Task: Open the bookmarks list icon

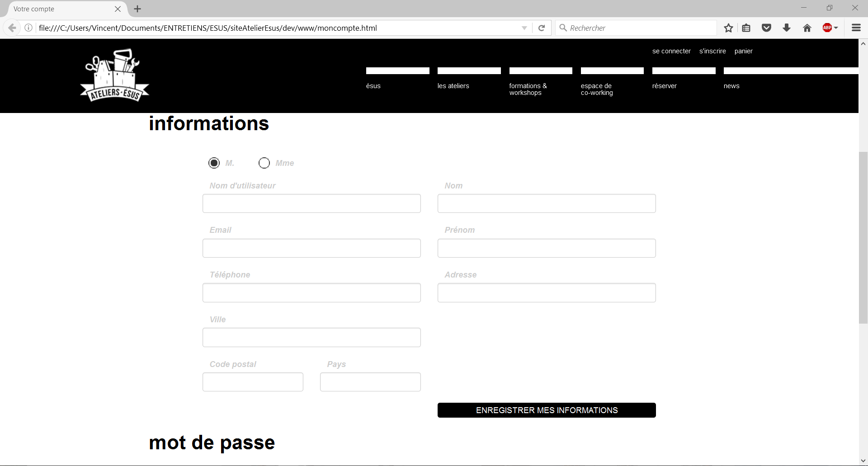Action: (x=746, y=28)
